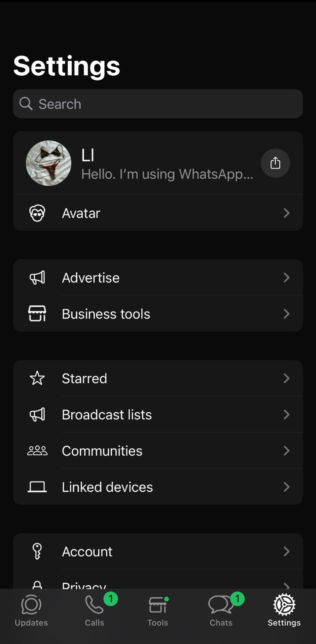Open the Chats tab
The image size is (316, 644).
point(221,611)
